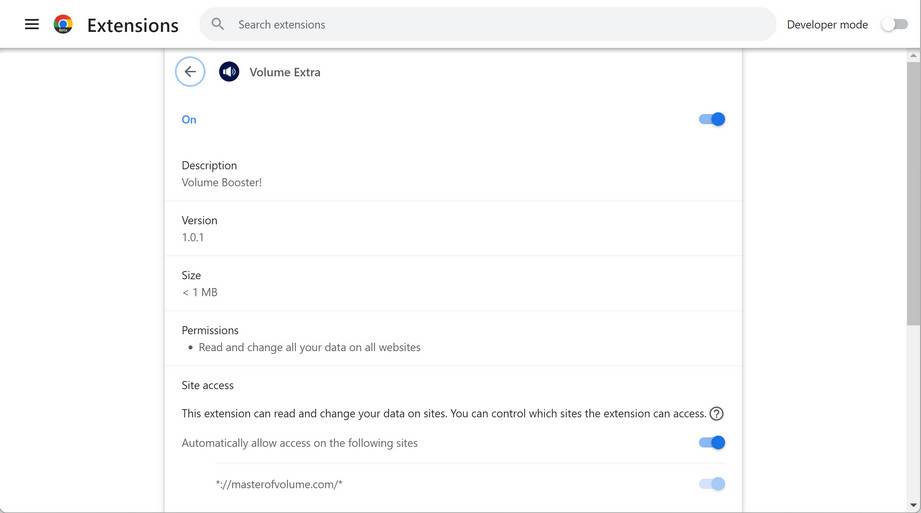Viewport: 921px width, 513px height.
Task: Open the site access help icon
Action: [x=716, y=414]
